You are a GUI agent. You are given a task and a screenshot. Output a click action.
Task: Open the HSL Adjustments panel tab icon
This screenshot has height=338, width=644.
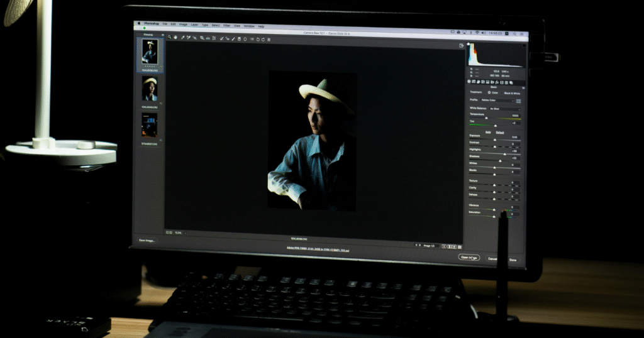click(x=483, y=82)
